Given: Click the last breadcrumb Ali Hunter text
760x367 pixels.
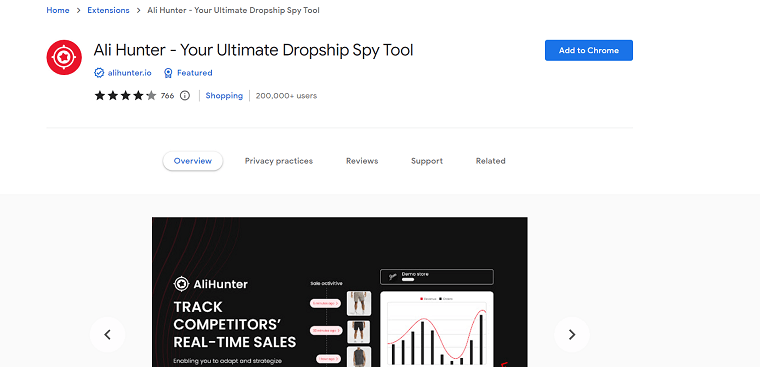Looking at the screenshot, I should [x=233, y=10].
